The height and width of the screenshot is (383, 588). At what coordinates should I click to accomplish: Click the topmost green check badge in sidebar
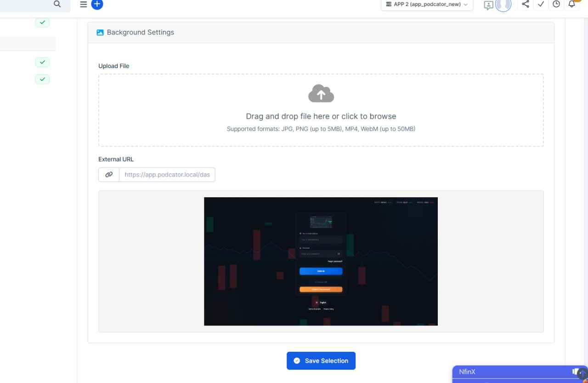(x=42, y=23)
